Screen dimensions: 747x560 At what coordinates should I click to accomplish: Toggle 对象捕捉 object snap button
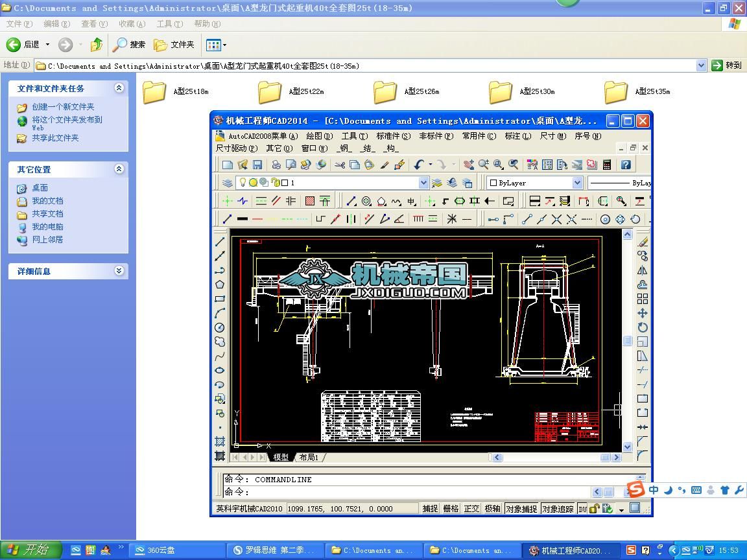521,509
